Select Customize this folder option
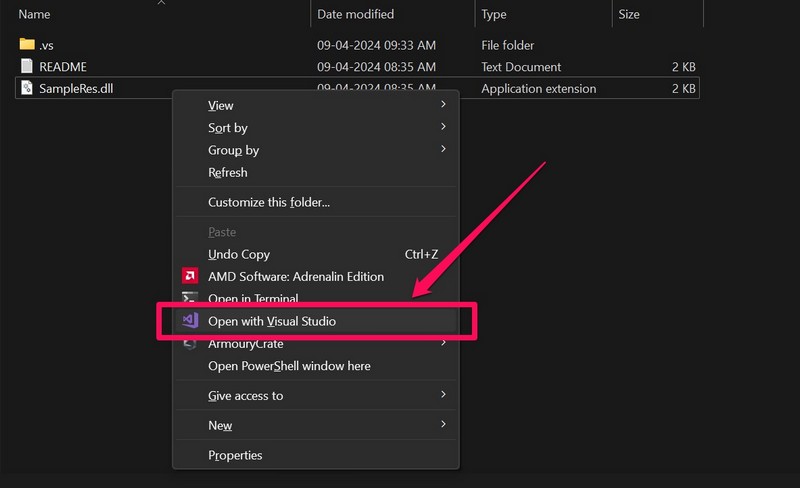The height and width of the screenshot is (488, 800). pos(268,202)
